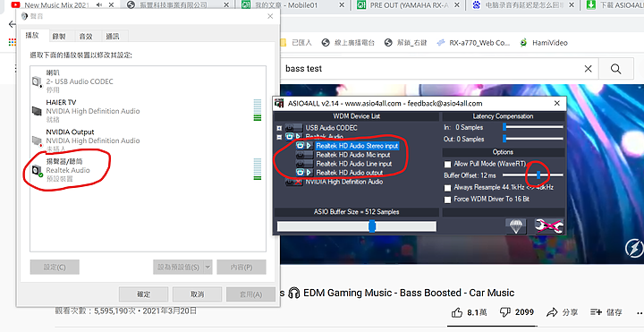Click the 設為預設值(S) button

point(179,267)
